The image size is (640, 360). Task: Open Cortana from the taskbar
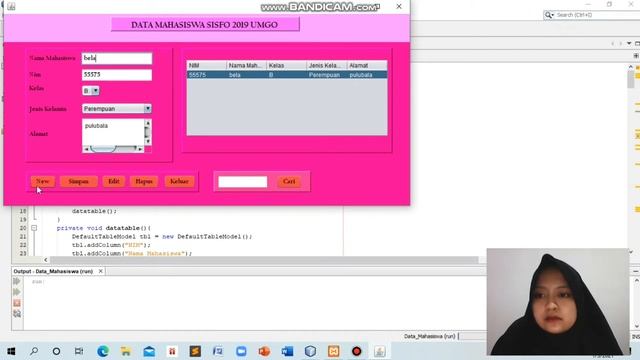[x=56, y=351]
